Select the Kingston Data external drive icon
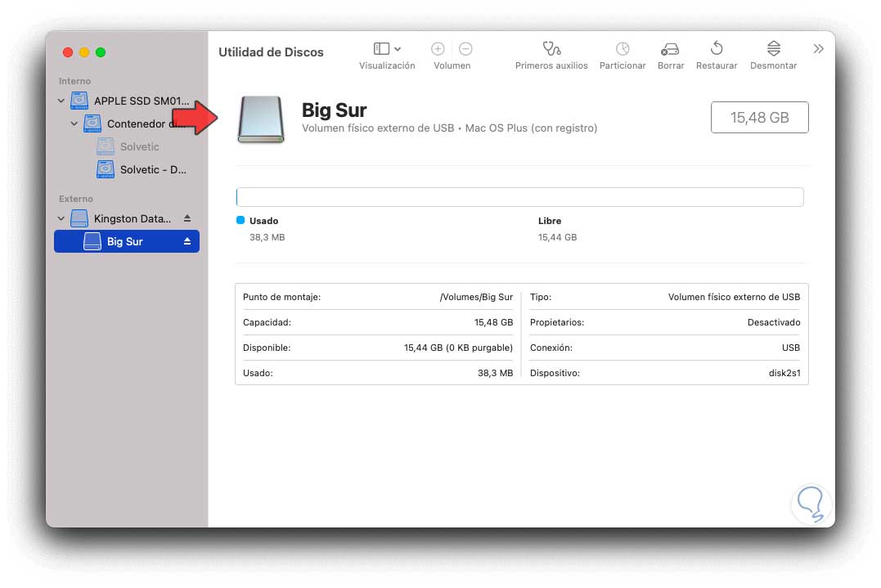881x588 pixels. point(79,218)
